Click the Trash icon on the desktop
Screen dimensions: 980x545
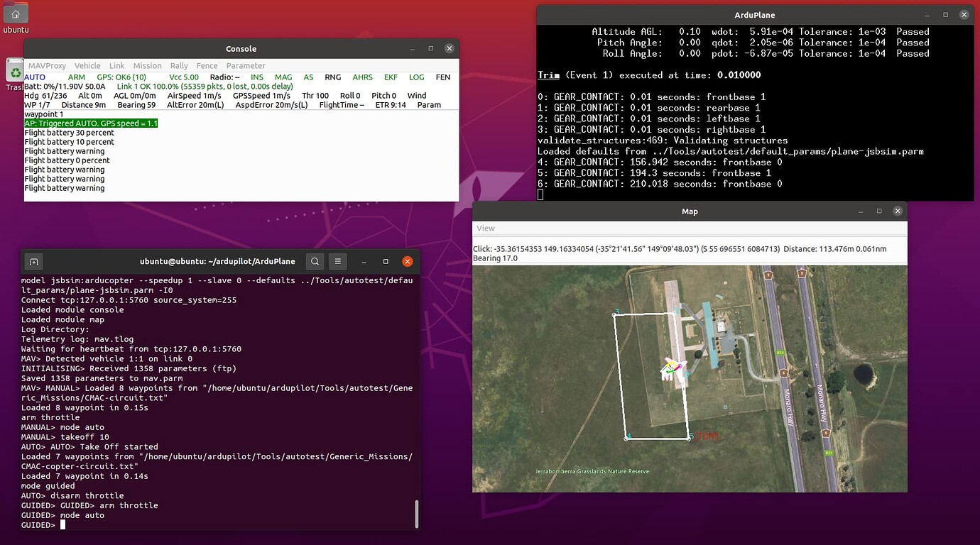point(14,71)
